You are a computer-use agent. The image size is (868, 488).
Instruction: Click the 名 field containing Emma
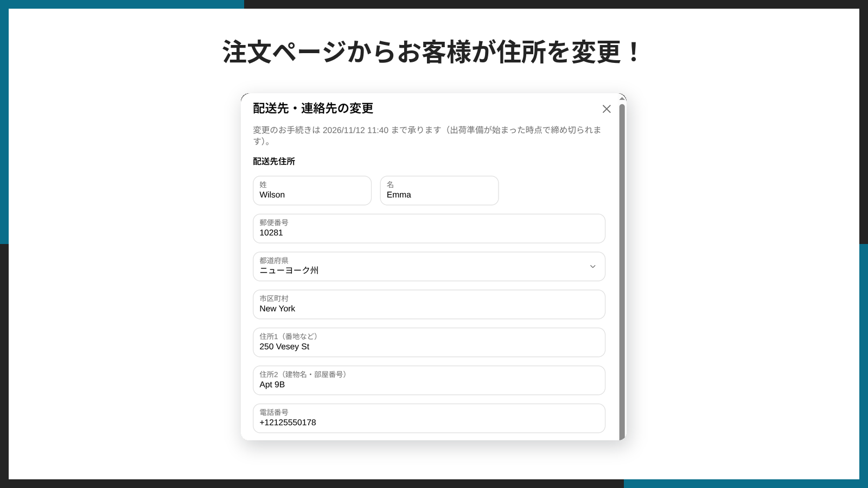tap(439, 190)
